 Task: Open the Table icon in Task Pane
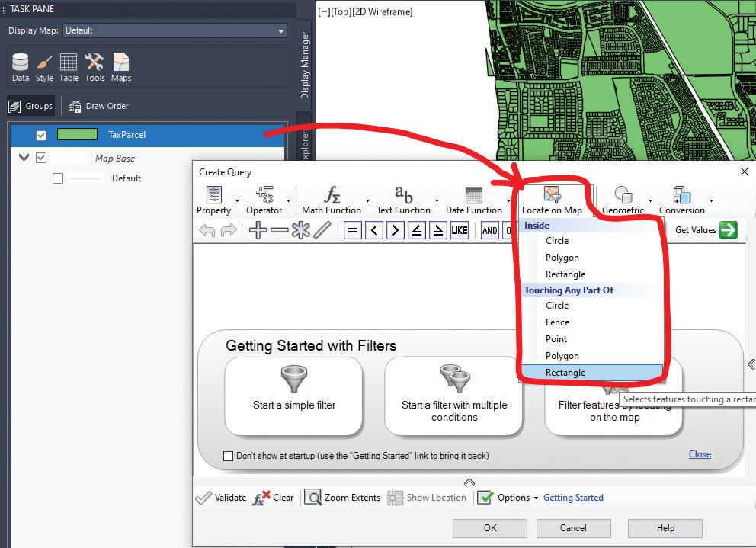[x=69, y=68]
